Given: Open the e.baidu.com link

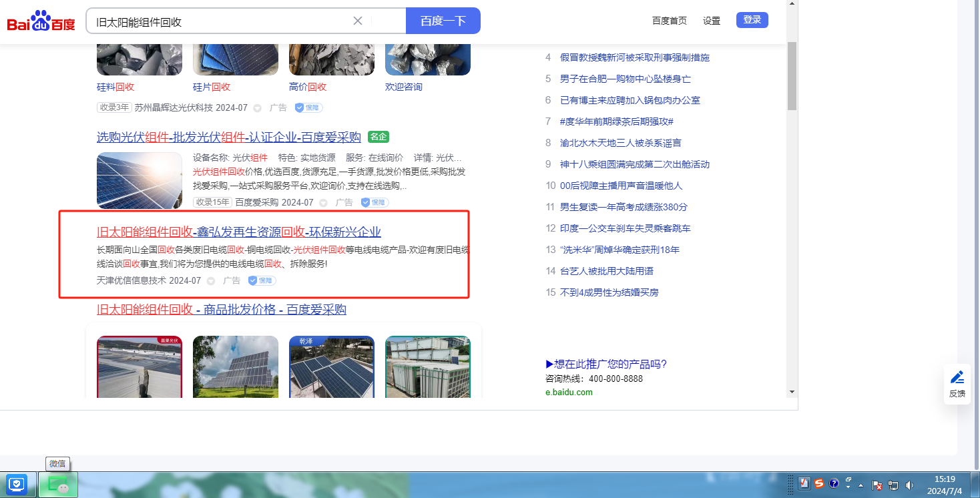Looking at the screenshot, I should pyautogui.click(x=569, y=392).
